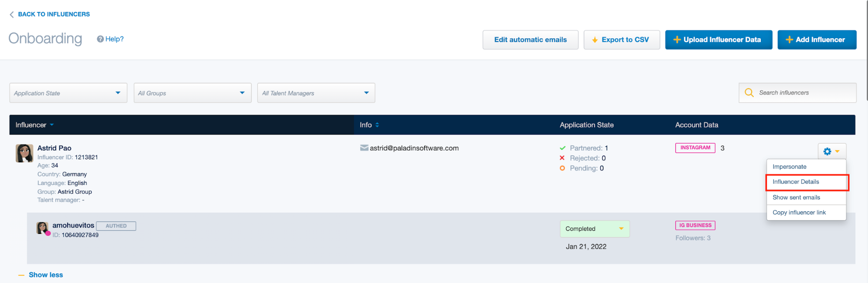Click the Age: 34 text
This screenshot has width=868, height=283.
pyautogui.click(x=48, y=165)
